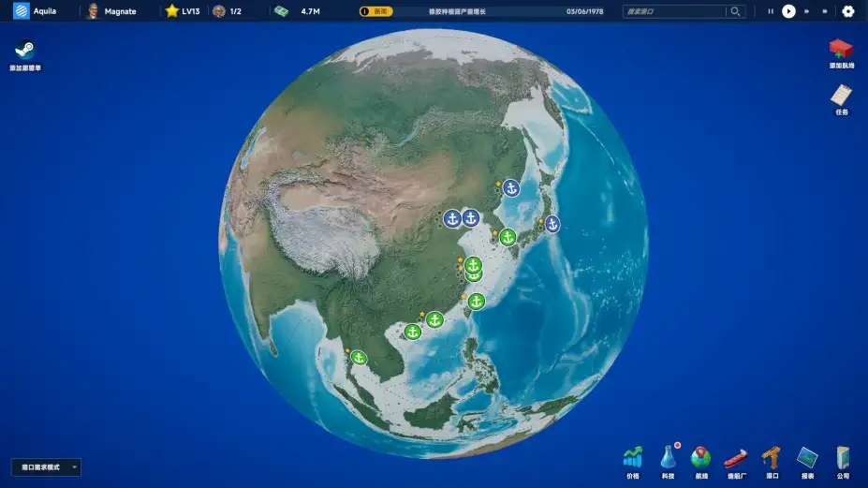Open the 任务 task notepad icon
The image size is (868, 488).
click(842, 96)
